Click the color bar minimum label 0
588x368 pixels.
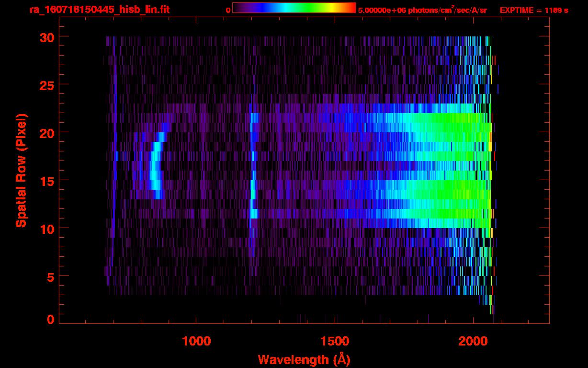point(228,10)
